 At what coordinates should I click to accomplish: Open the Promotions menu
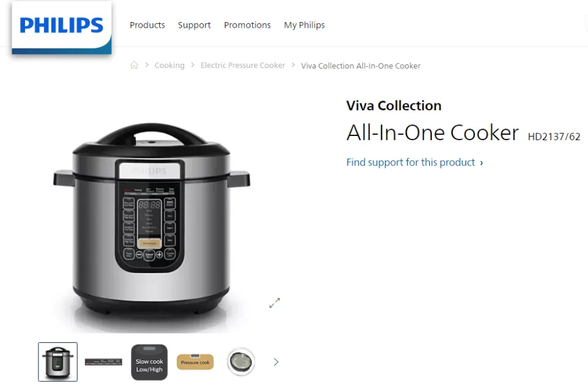tap(247, 25)
